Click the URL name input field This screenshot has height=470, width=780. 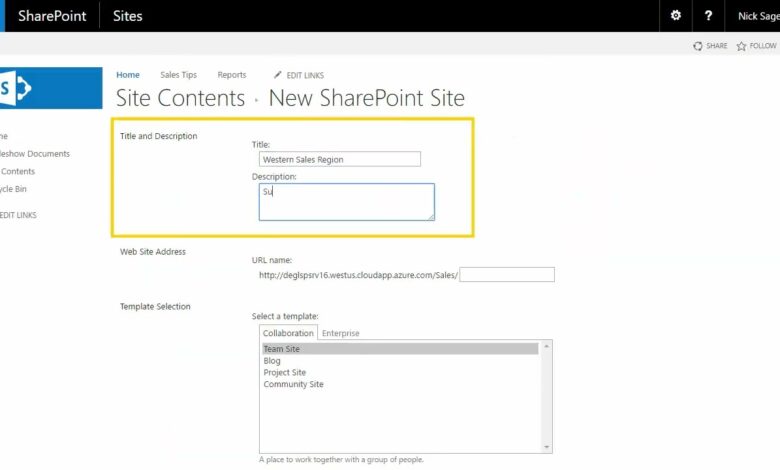pyautogui.click(x=507, y=275)
